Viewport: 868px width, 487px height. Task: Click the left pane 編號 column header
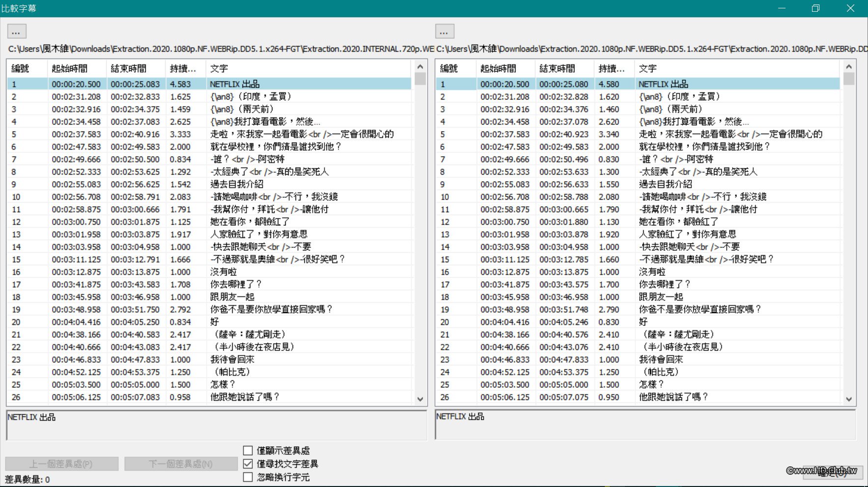[x=27, y=68]
